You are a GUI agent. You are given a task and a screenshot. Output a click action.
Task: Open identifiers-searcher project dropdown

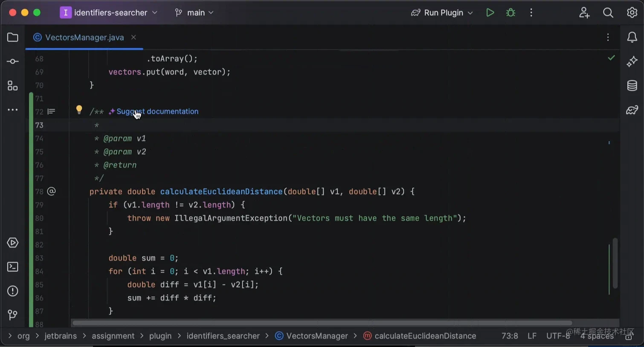point(109,13)
